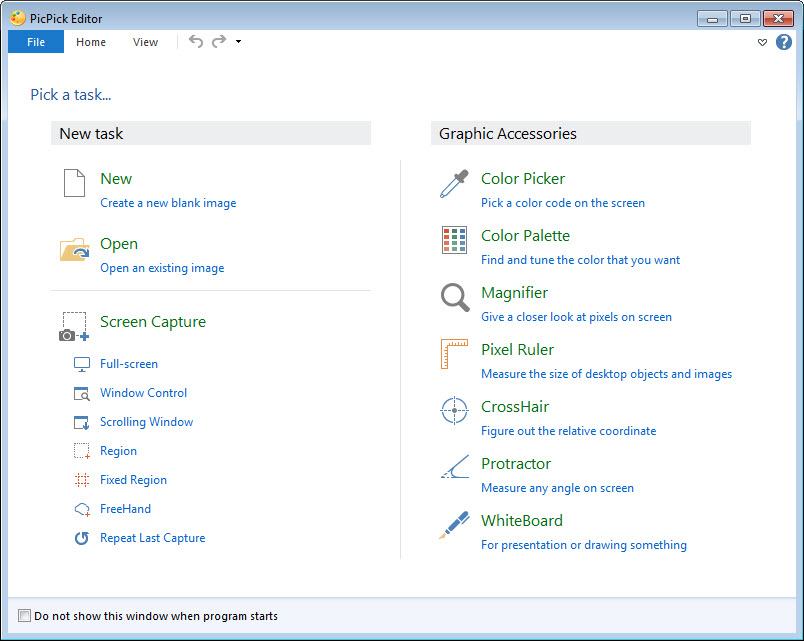Launch CrossHair title link
This screenshot has height=641, width=804.
pyautogui.click(x=515, y=407)
